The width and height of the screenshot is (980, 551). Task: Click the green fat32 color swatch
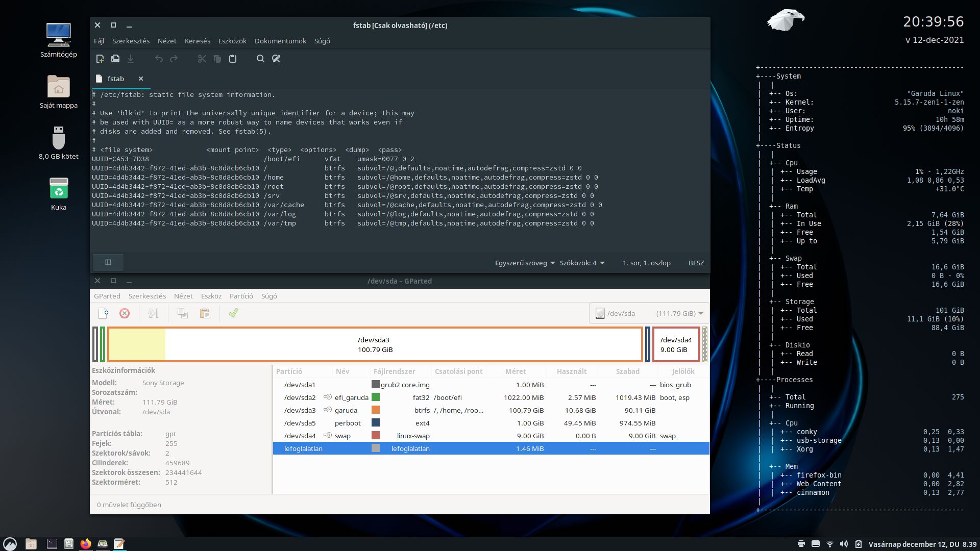(x=376, y=397)
